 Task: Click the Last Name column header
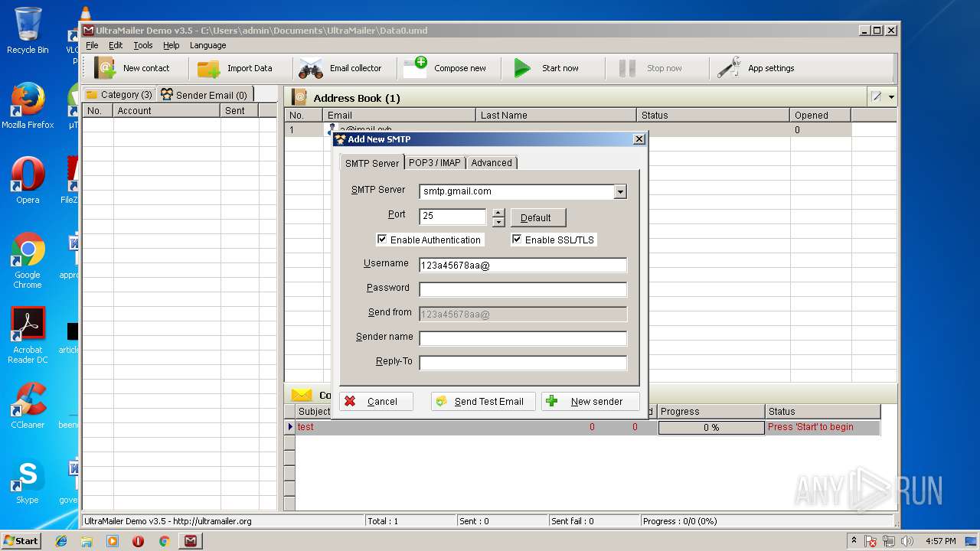[x=556, y=115]
